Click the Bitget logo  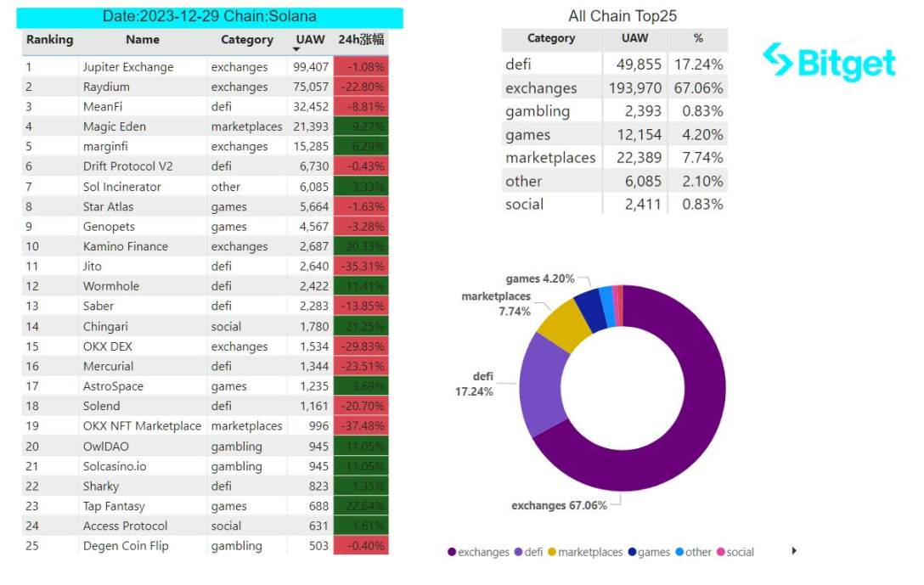point(828,62)
